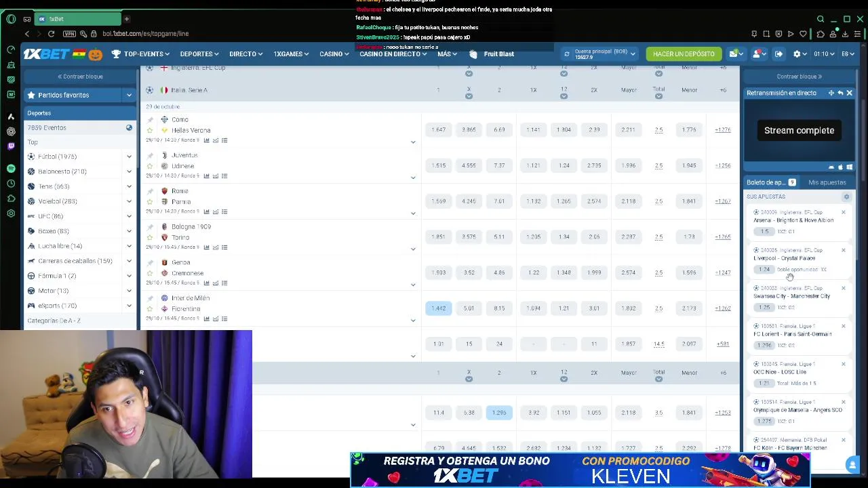This screenshot has width=868, height=488.
Task: Close the Retransmisión en directo panel
Action: click(x=849, y=93)
